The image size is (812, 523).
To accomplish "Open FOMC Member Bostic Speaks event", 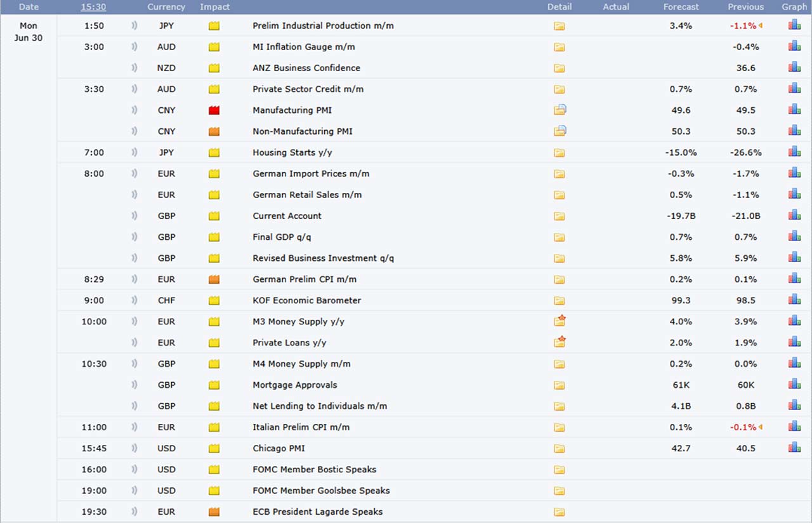I will 314,470.
